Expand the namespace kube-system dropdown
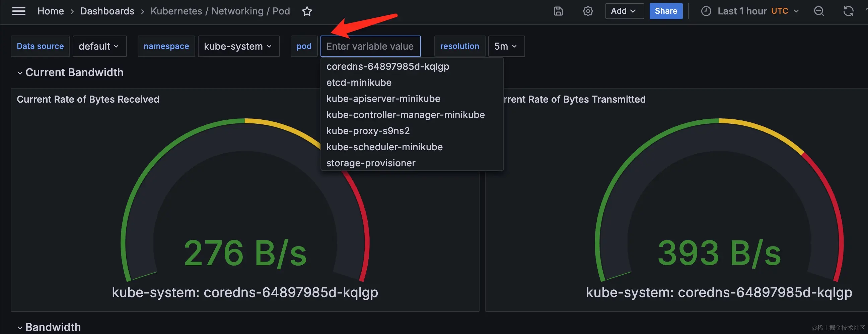The height and width of the screenshot is (334, 868). point(238,46)
